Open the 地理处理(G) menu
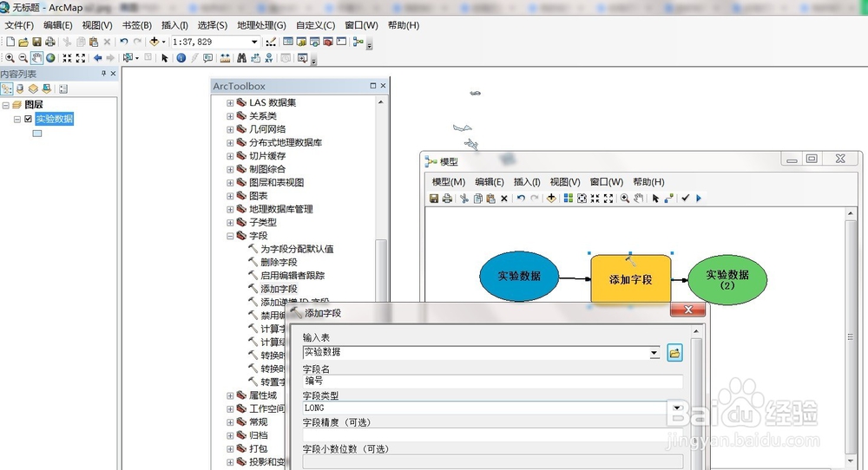 coord(261,25)
